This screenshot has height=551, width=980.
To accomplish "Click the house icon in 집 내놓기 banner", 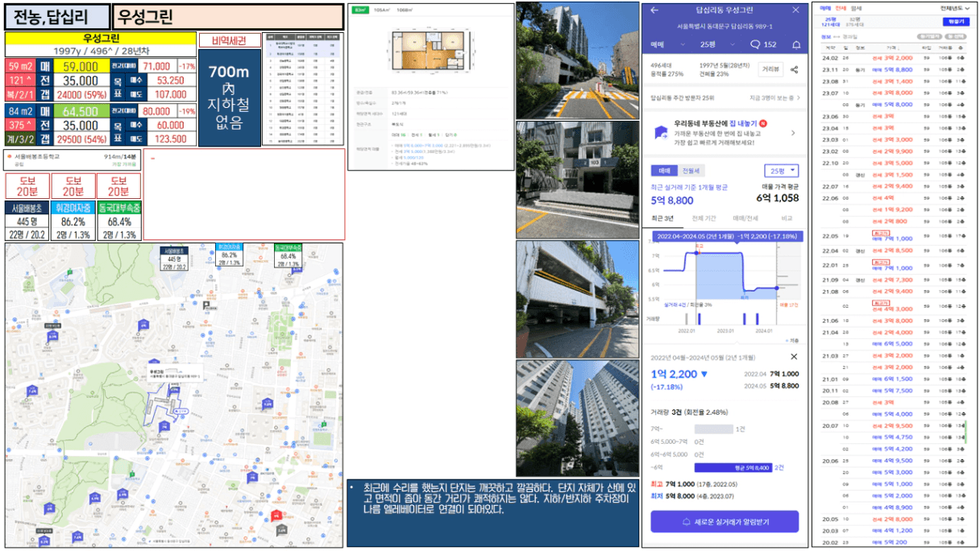I will pyautogui.click(x=659, y=132).
